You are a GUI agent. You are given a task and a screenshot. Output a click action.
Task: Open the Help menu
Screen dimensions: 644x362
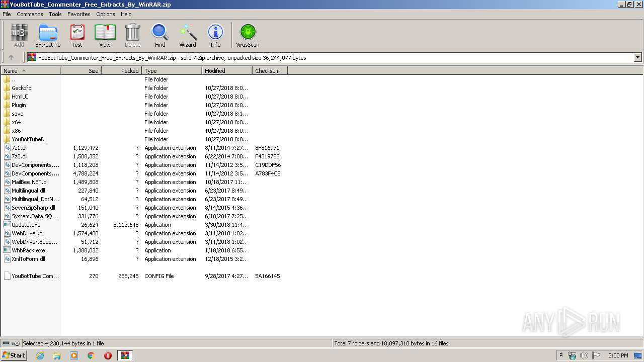126,14
